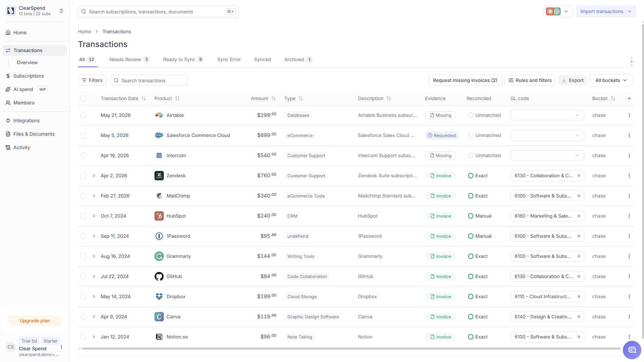Switch to the Needs Review tab
Viewport: 644px width, 362px height.
point(129,59)
